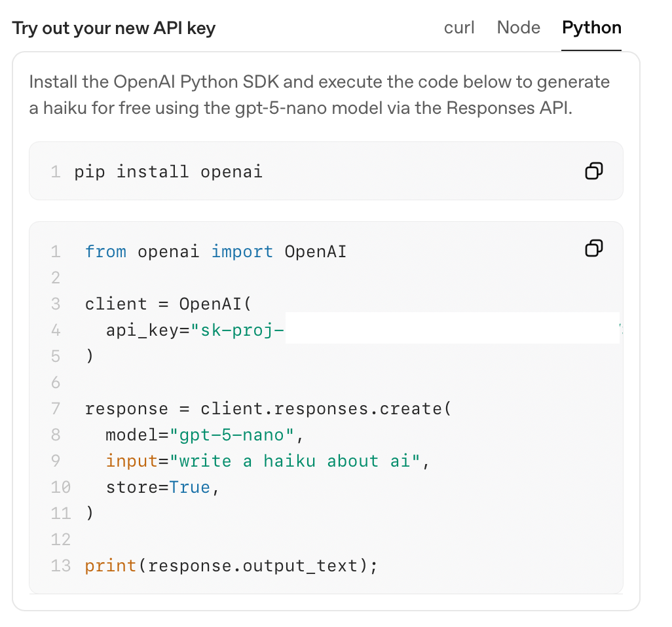Click the 'Install the OpenAI Python SDK' description text

pos(319,95)
